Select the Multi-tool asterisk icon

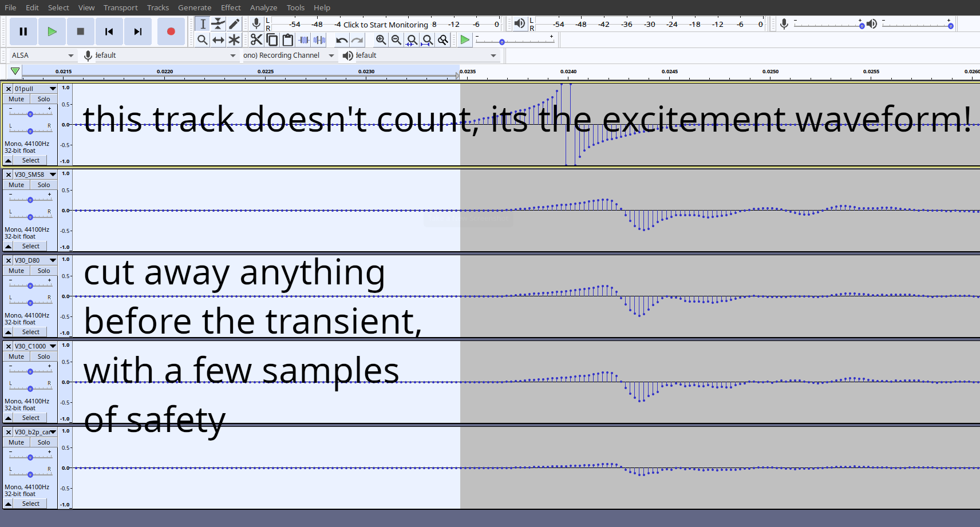click(234, 39)
